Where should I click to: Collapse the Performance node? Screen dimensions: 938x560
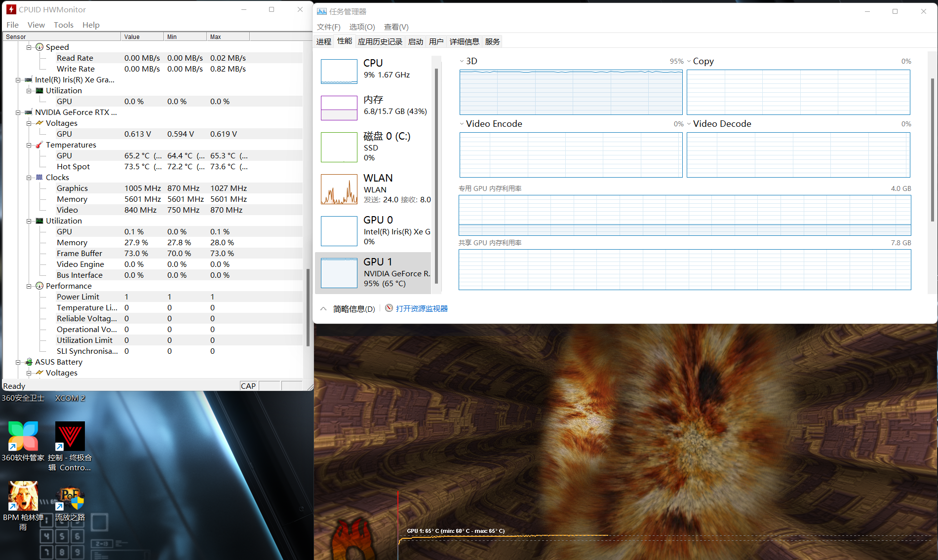pos(29,286)
